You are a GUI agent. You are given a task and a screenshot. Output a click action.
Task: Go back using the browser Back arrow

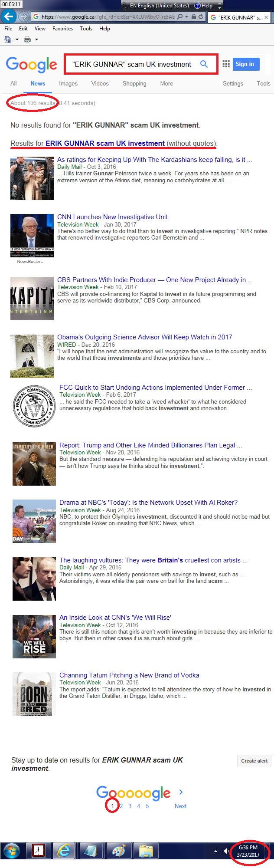point(8,16)
